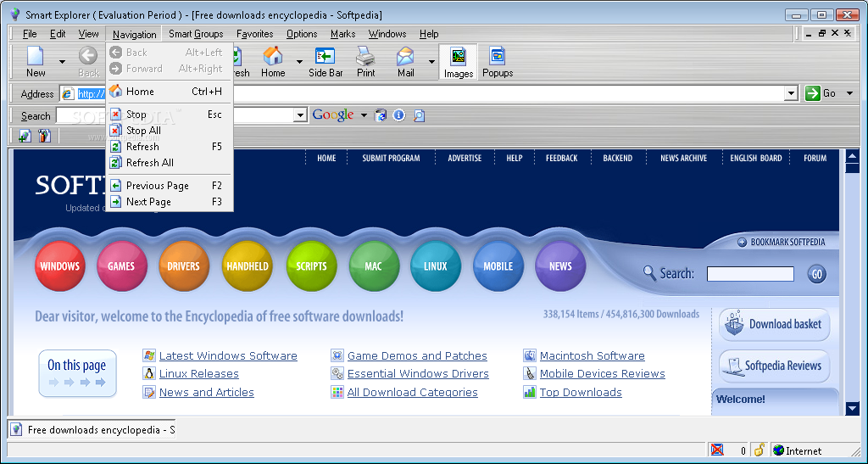Viewport: 868px width, 464px height.
Task: Click the MAC category ball
Action: (x=374, y=266)
